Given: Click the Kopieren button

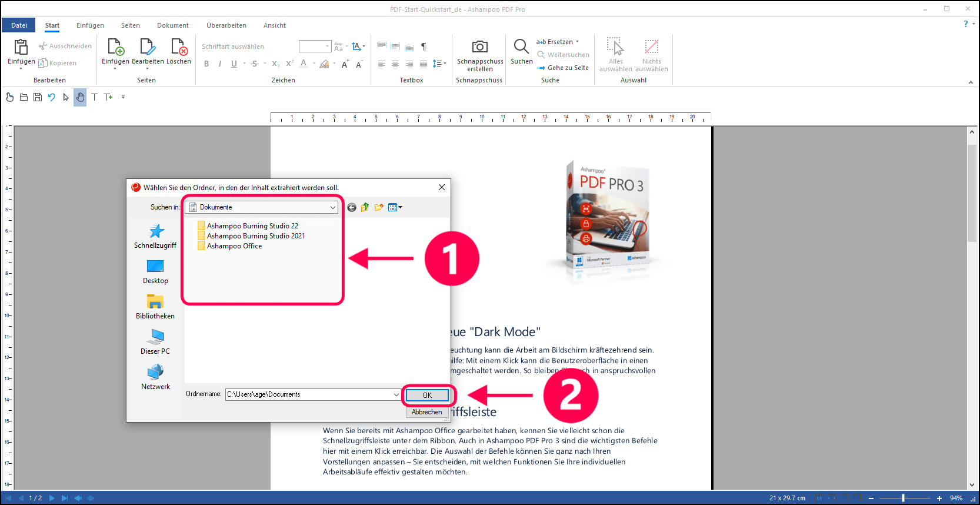Looking at the screenshot, I should tap(58, 63).
